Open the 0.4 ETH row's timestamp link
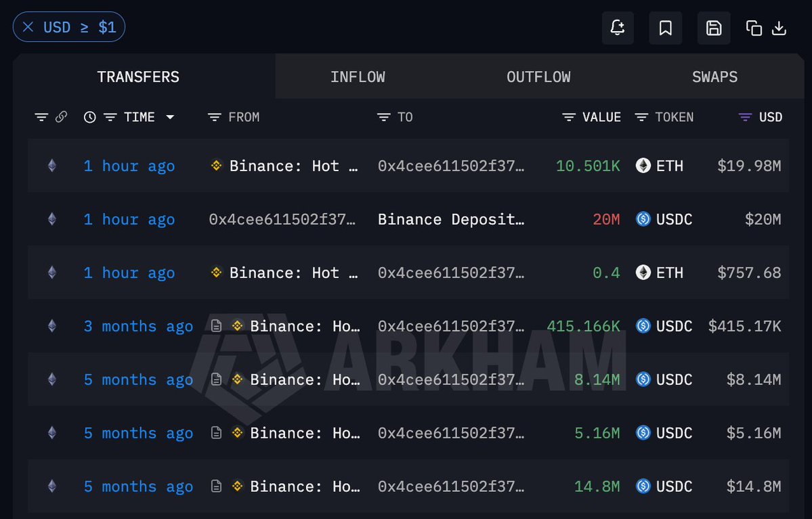 click(x=129, y=273)
